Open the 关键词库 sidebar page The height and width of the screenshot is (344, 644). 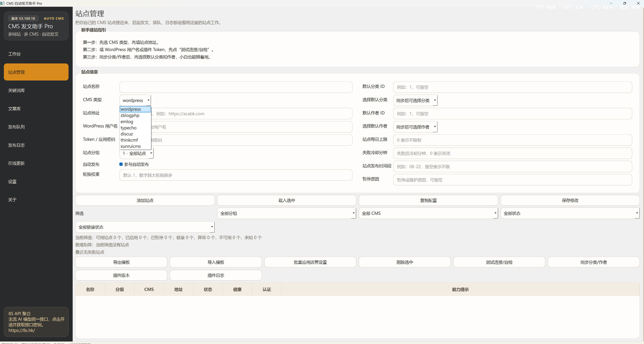(36, 90)
